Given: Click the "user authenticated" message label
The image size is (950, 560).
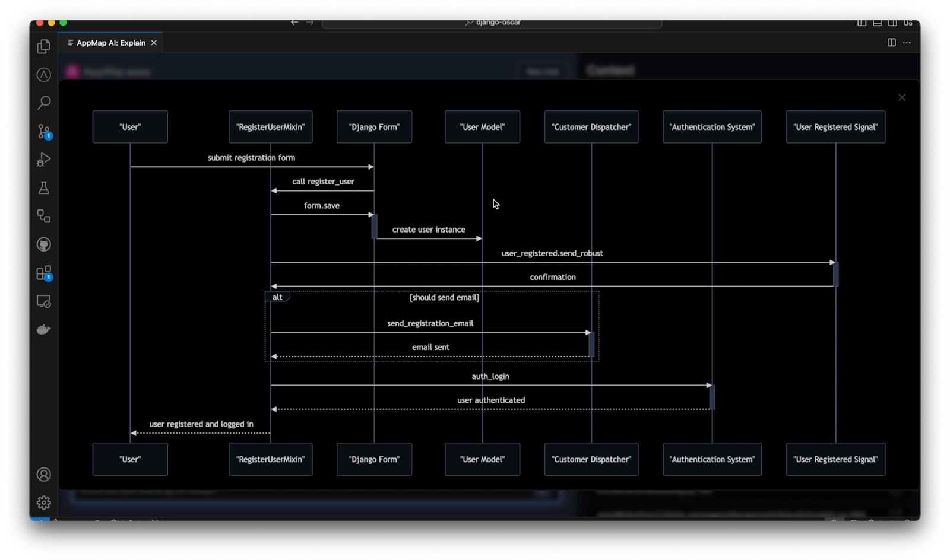Looking at the screenshot, I should pyautogui.click(x=491, y=400).
